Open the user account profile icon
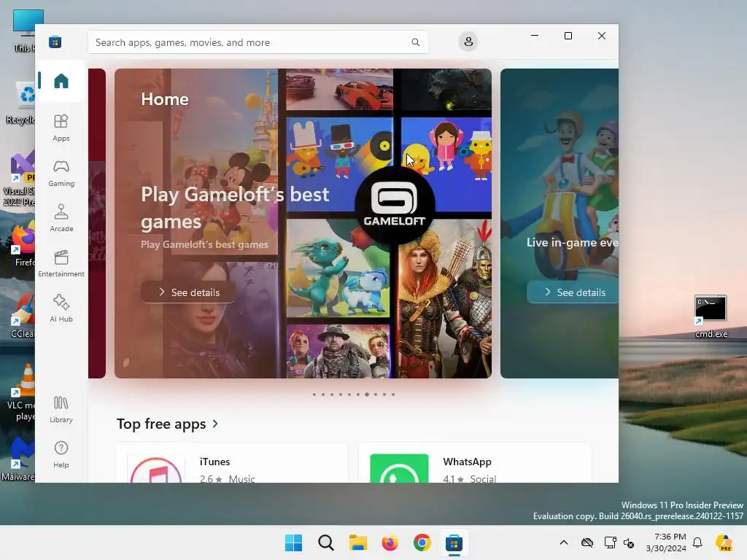This screenshot has height=560, width=747. [468, 42]
